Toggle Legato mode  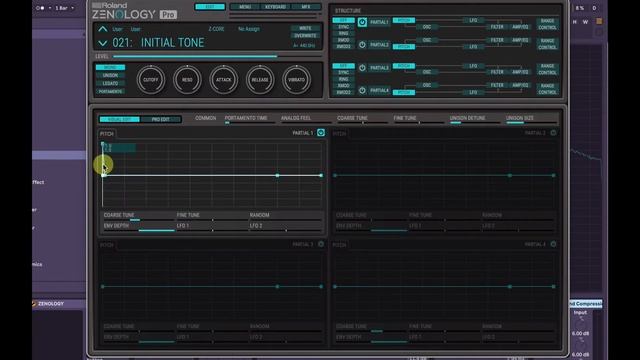[x=110, y=83]
